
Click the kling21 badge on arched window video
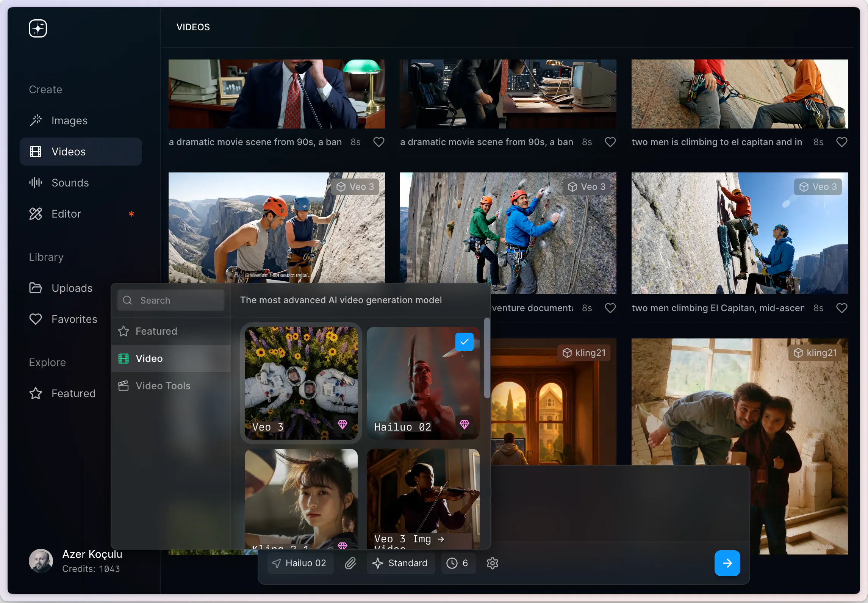(584, 353)
